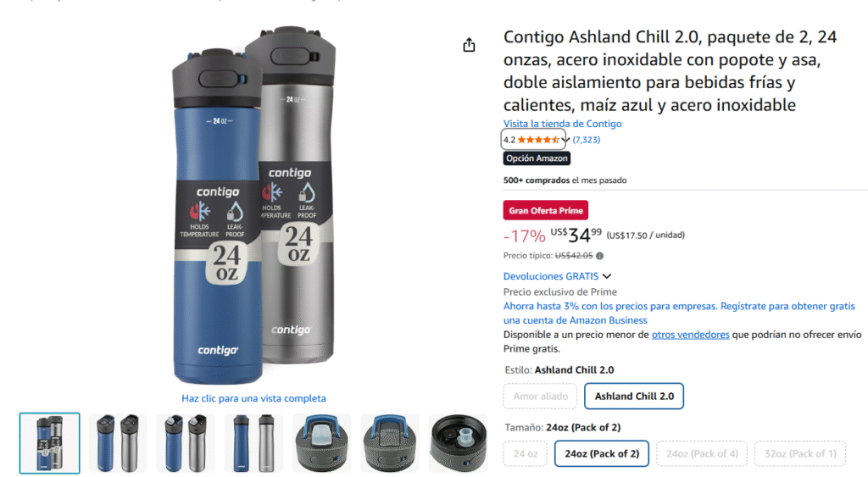Open the Amazon Business savings link
The image size is (868, 477).
(679, 313)
